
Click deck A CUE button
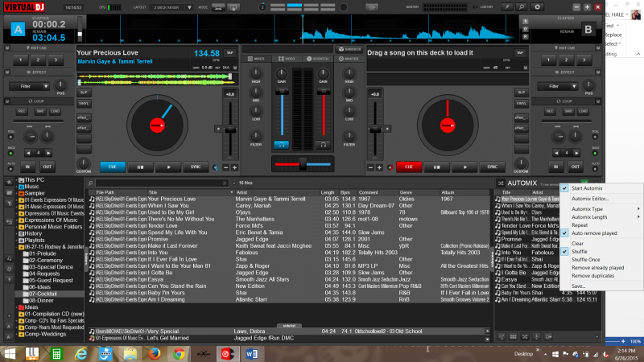coord(113,167)
